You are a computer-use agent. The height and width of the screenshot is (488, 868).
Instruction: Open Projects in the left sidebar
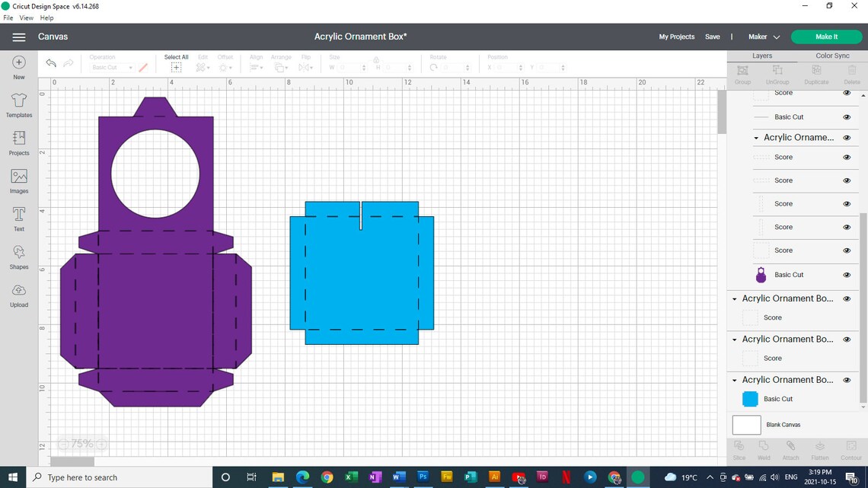(x=19, y=143)
